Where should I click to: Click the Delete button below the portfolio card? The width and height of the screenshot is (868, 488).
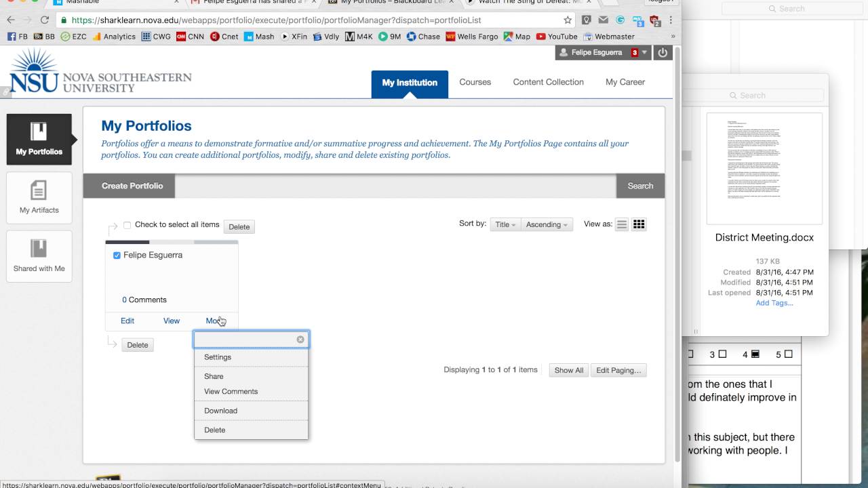(x=138, y=345)
